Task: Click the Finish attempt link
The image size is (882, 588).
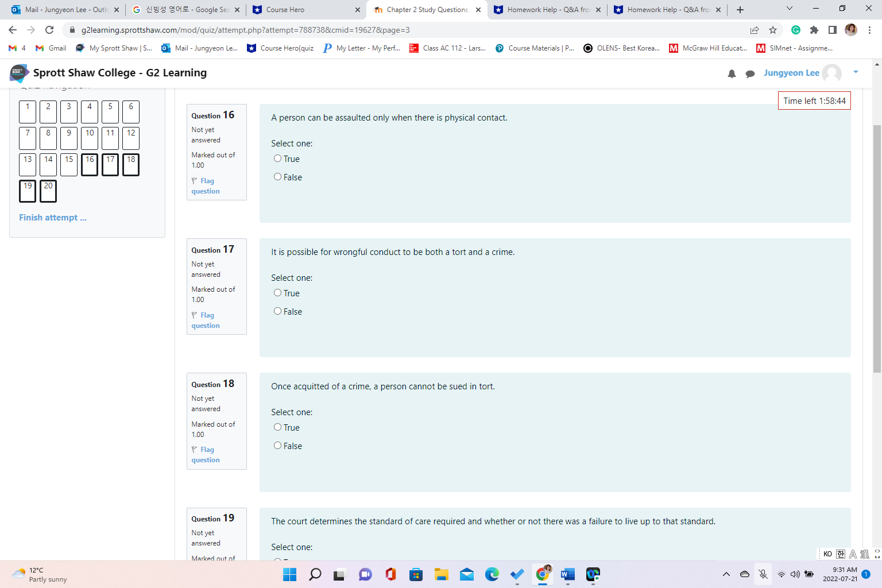Action: tap(52, 217)
